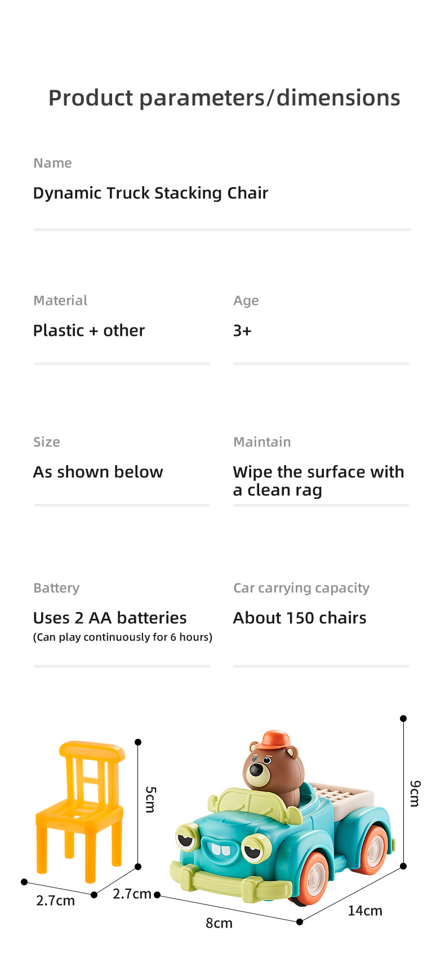Click the "Product parameters/dimensions" heading
Screen dimensions: 445x980
(x=224, y=98)
